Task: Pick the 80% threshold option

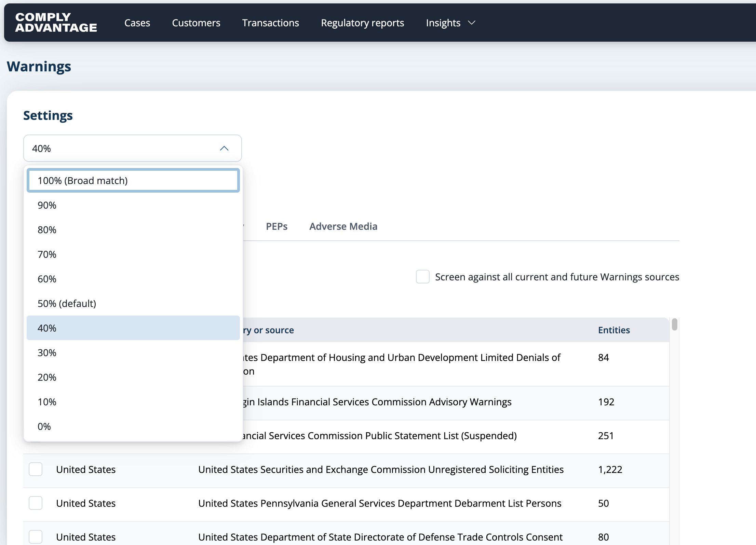Action: tap(133, 230)
